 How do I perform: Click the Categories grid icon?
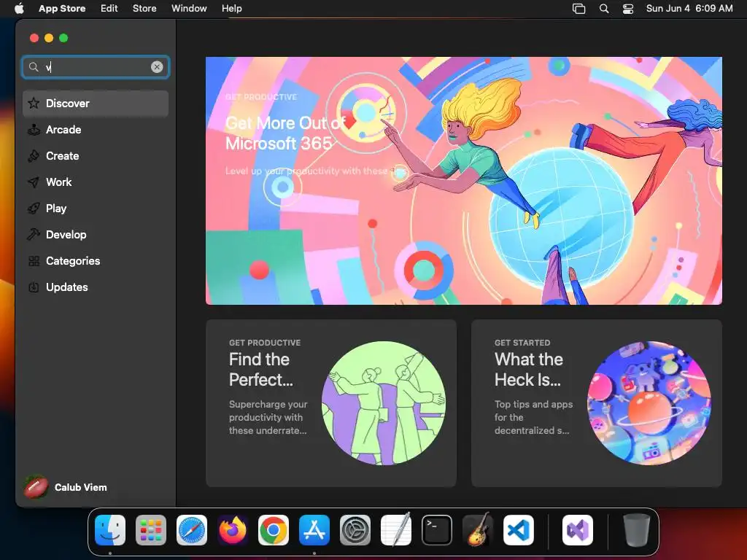point(34,261)
